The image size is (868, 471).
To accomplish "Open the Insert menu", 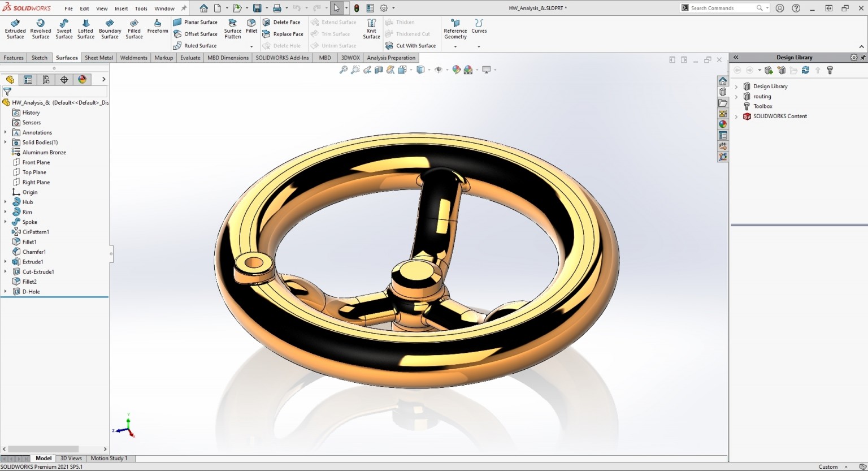I will (121, 8).
